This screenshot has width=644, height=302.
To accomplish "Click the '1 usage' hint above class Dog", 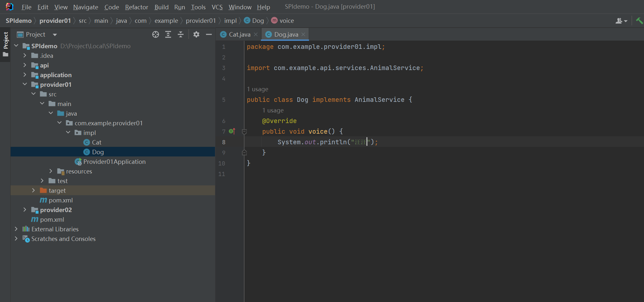I will click(257, 89).
